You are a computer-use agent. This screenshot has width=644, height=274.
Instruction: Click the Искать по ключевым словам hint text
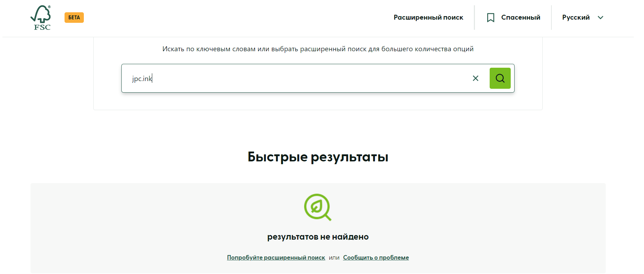(318, 49)
